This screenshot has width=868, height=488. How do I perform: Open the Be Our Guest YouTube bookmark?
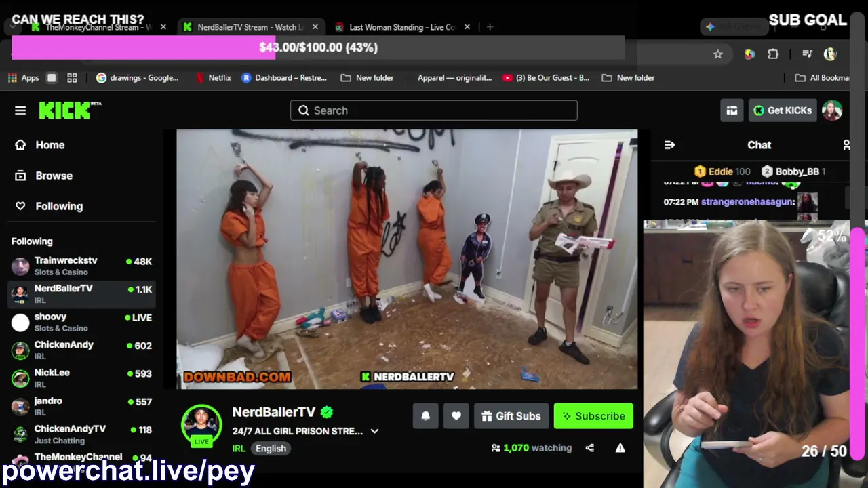[546, 78]
